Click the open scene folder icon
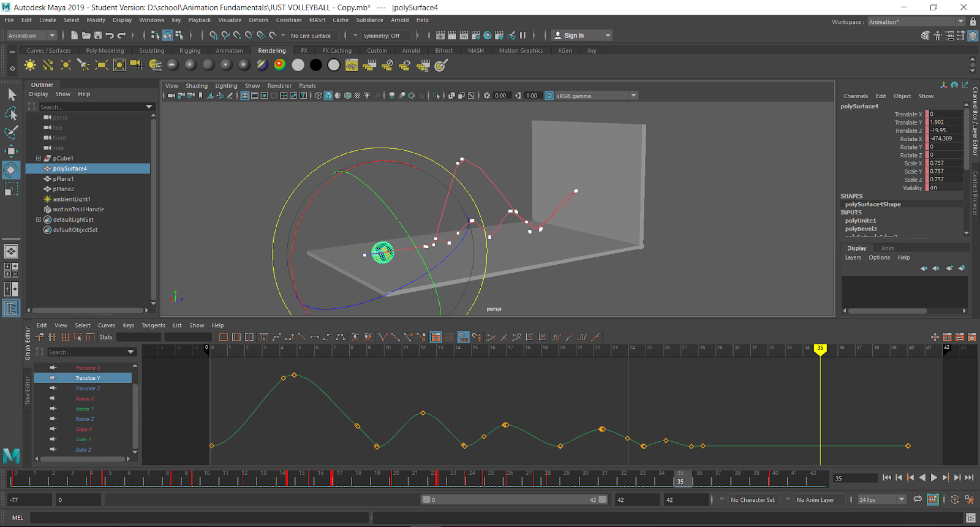Screen dimensions: 980x527 pos(86,36)
